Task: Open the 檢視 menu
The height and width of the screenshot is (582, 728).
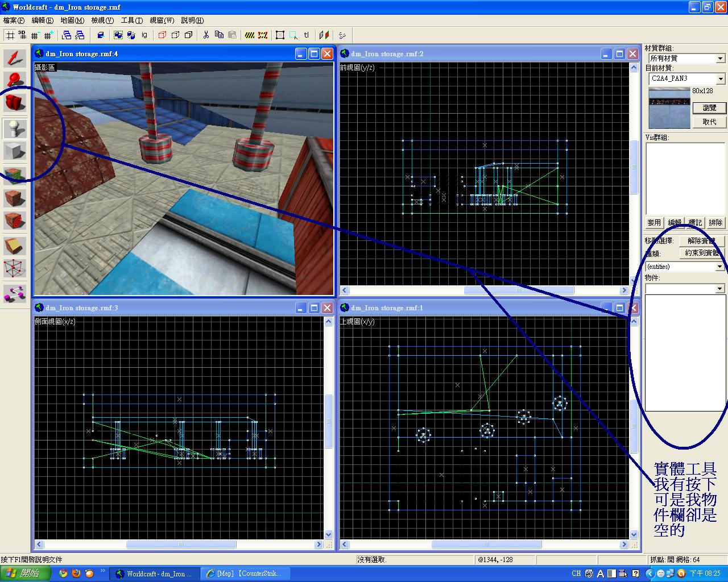Action: click(102, 20)
